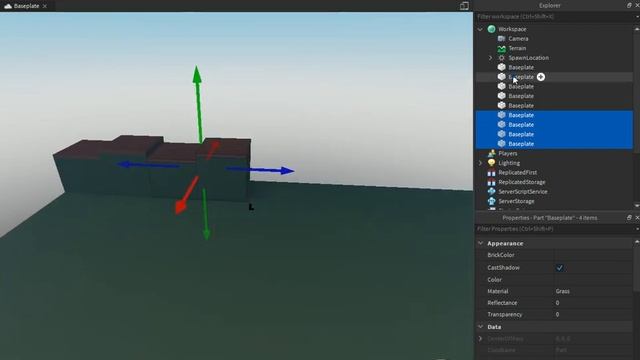Click the blue left-pointing move arrow

click(x=148, y=164)
